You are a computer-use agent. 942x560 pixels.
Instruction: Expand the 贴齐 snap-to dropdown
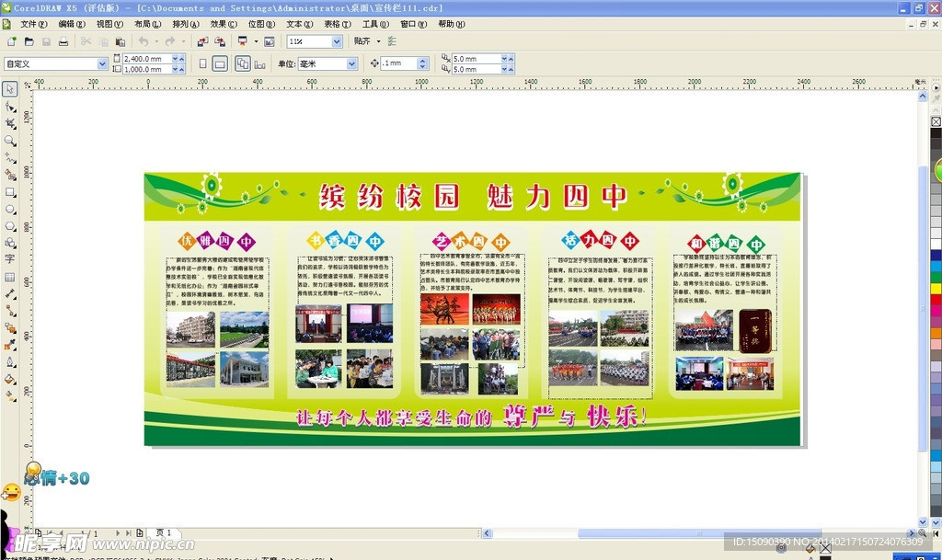click(x=378, y=41)
